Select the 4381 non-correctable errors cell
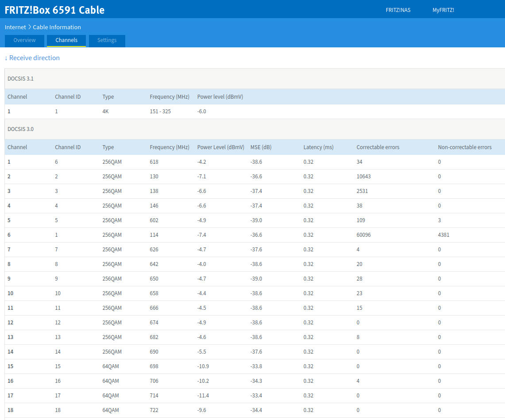The image size is (505, 420). [443, 235]
